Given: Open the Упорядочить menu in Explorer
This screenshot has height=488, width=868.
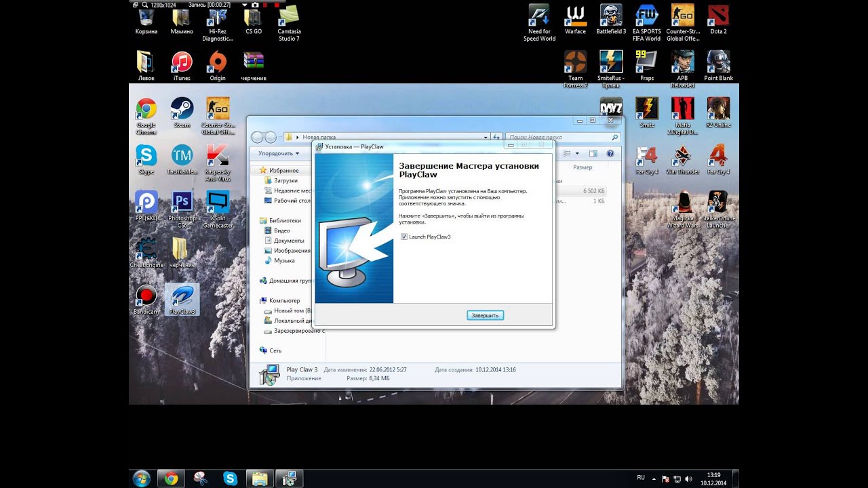Looking at the screenshot, I should click(x=279, y=154).
